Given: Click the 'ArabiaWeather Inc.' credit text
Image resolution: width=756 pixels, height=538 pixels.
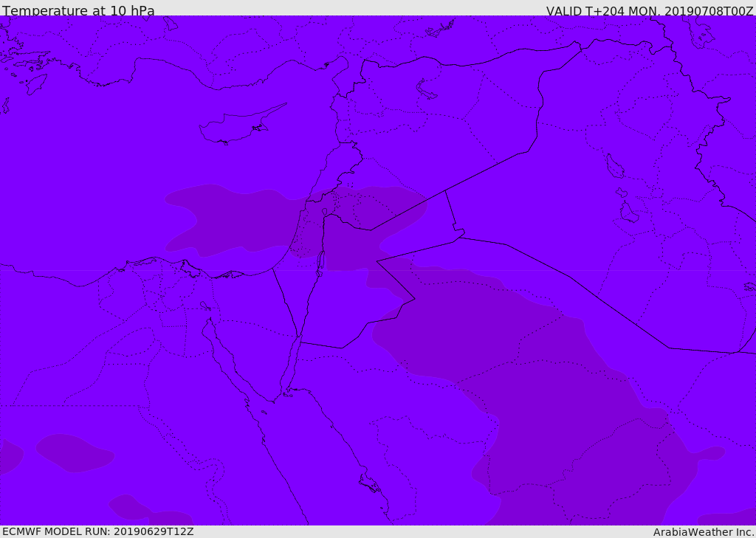Looking at the screenshot, I should point(704,532).
